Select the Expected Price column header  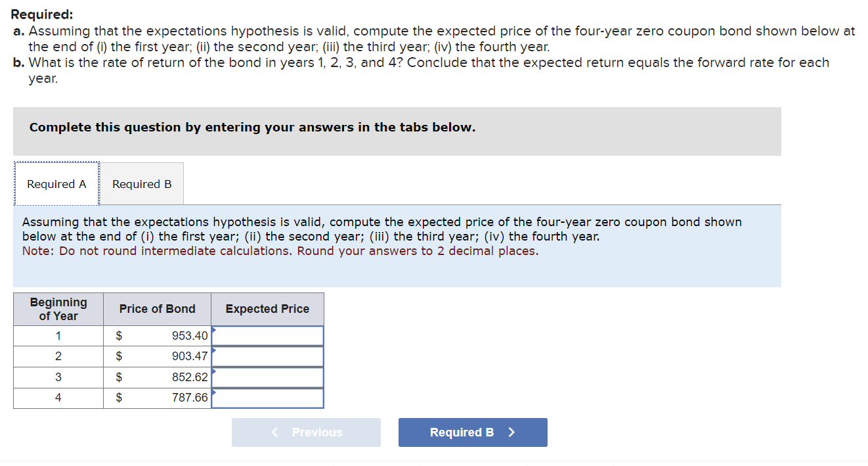coord(267,308)
